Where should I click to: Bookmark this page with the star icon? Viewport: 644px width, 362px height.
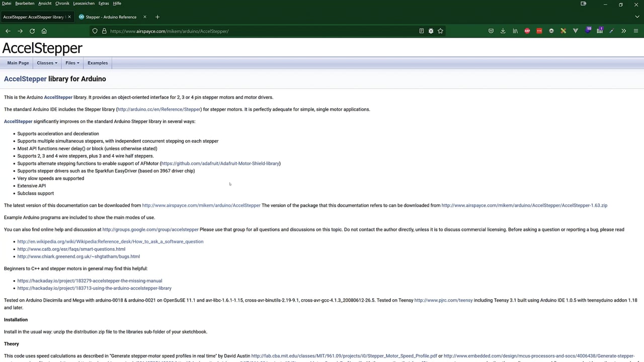(441, 31)
